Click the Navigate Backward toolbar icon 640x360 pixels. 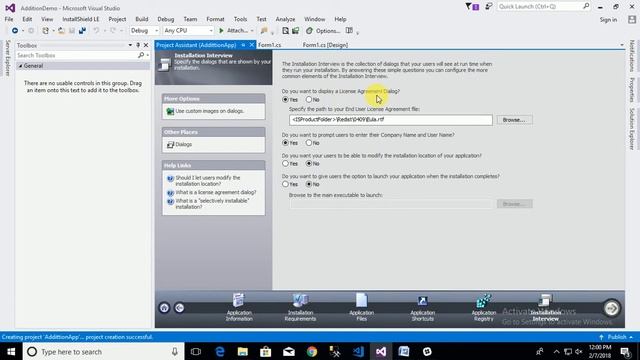coord(15,31)
